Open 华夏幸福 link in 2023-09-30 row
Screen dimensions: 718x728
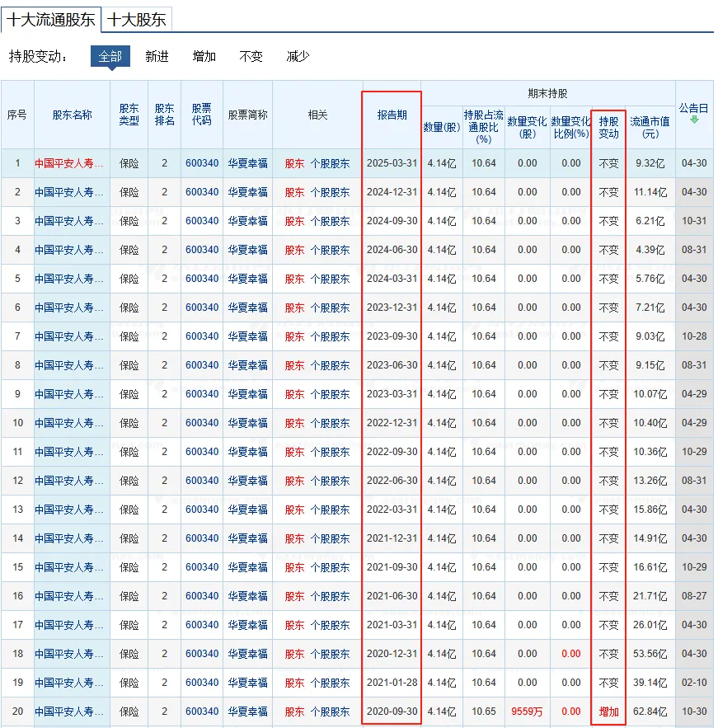click(248, 336)
